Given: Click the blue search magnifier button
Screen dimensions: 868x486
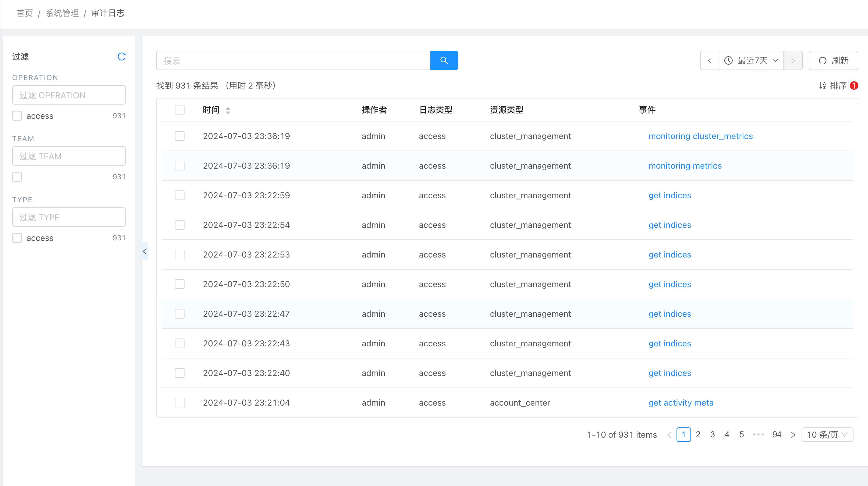Looking at the screenshot, I should coord(444,60).
